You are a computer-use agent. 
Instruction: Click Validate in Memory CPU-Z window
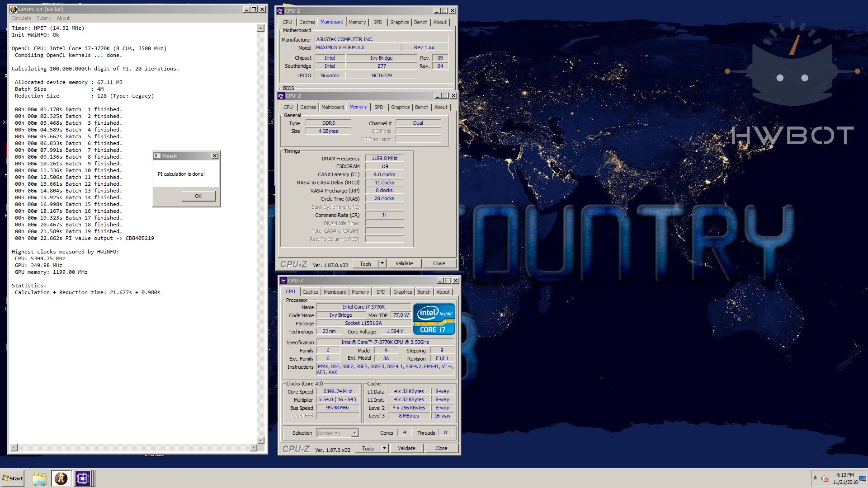404,264
